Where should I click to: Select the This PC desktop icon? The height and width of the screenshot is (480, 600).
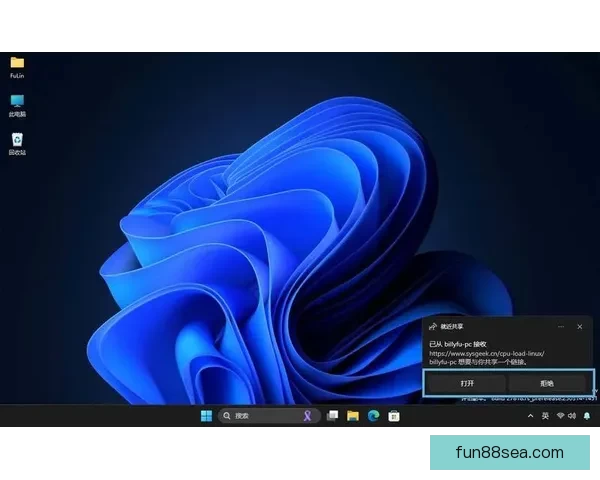pyautogui.click(x=17, y=105)
